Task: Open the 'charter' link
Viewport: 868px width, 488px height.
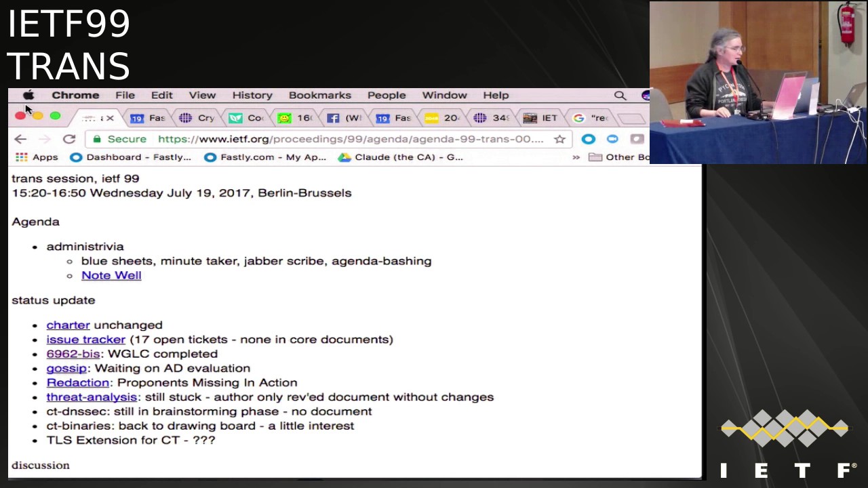Action: click(68, 325)
